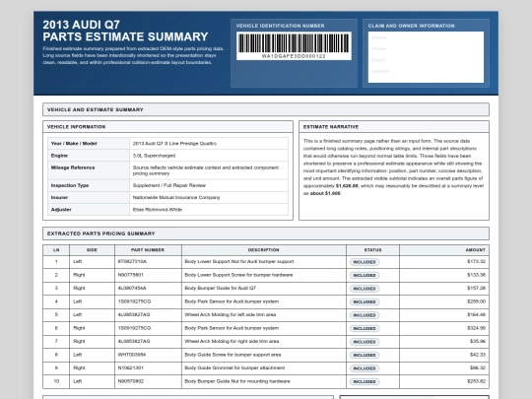Image resolution: width=532 pixels, height=399 pixels.
Task: Click the 'Engine' field label
Action: [x=59, y=156]
